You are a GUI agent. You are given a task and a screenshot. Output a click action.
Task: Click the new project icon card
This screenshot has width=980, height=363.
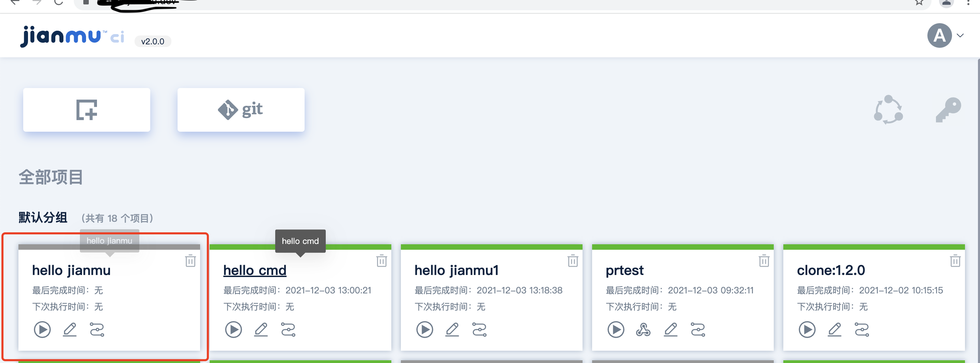point(86,110)
